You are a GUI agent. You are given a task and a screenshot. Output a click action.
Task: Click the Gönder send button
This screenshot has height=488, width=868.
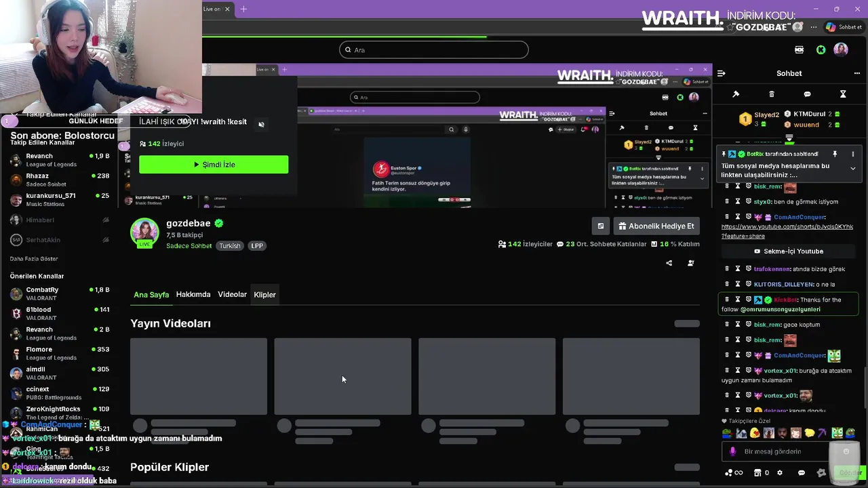tap(850, 472)
